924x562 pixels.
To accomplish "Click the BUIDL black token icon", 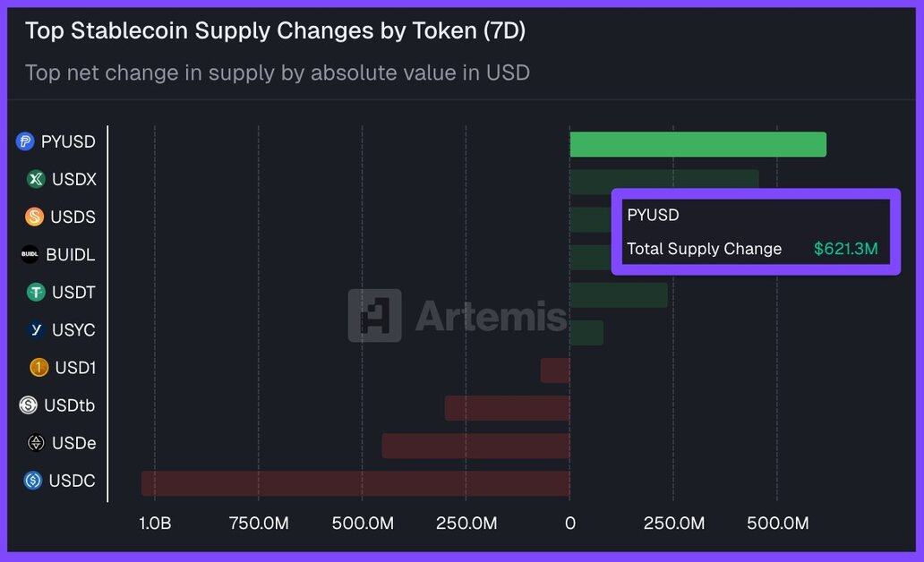I will point(30,254).
